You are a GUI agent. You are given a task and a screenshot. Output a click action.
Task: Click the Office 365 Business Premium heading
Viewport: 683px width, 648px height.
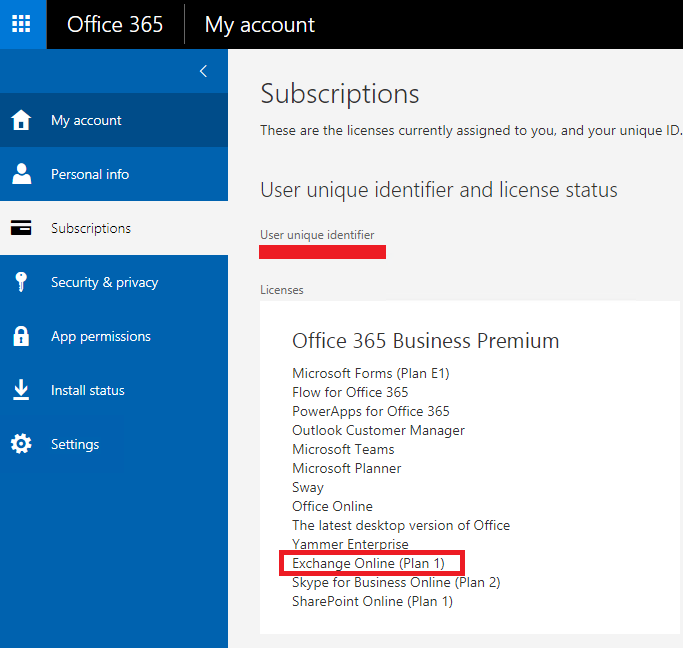(x=426, y=341)
